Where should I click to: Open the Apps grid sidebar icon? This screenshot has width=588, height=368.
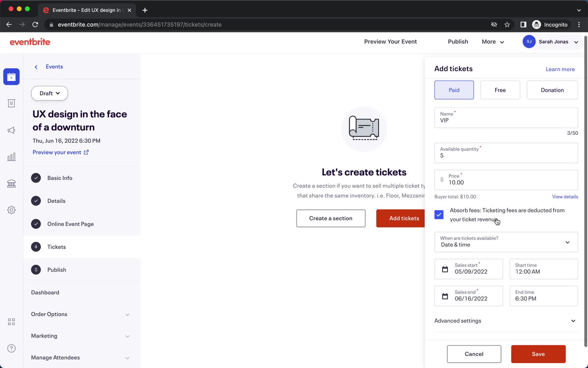[x=11, y=322]
